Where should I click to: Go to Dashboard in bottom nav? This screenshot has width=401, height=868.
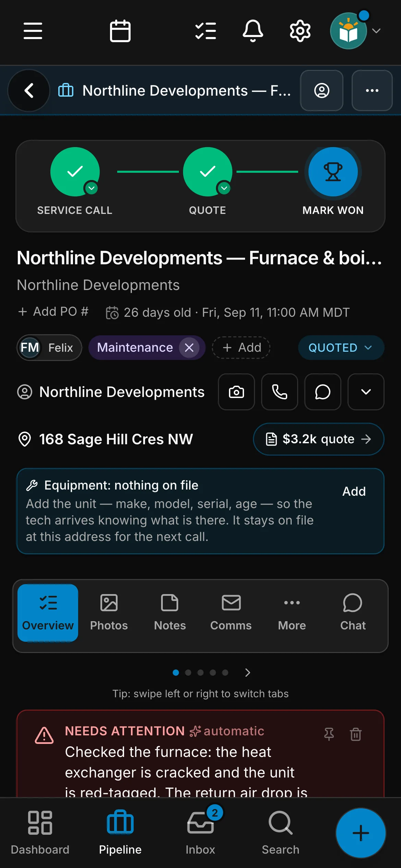[x=40, y=833]
